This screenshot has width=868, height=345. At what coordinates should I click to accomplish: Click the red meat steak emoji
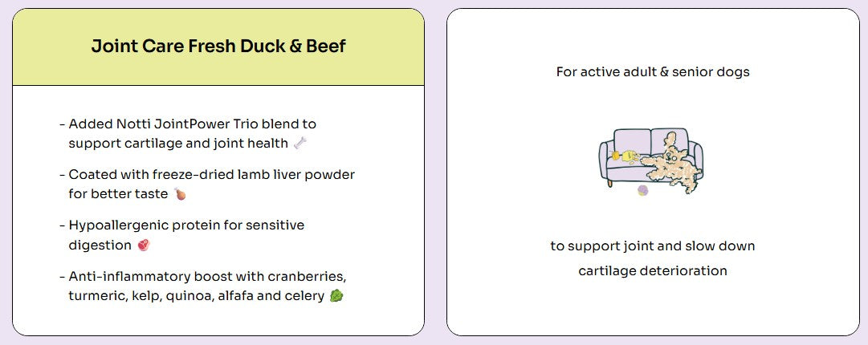tap(144, 245)
